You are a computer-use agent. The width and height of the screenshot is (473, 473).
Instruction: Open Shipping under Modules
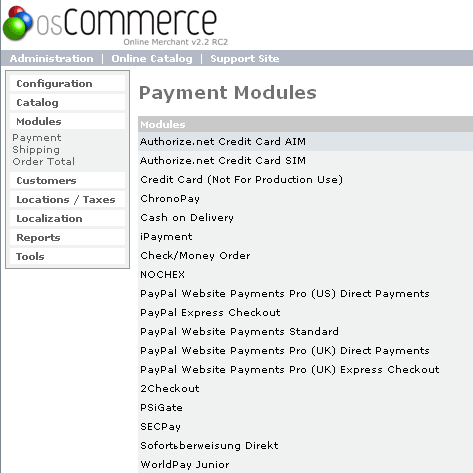[x=36, y=150]
